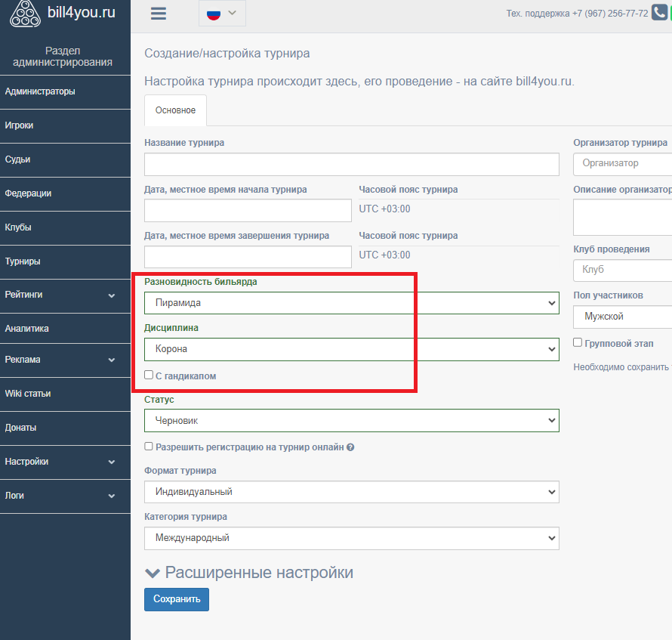Open the Статус dropdown showing Черновик
The height and width of the screenshot is (640, 672).
click(x=351, y=420)
